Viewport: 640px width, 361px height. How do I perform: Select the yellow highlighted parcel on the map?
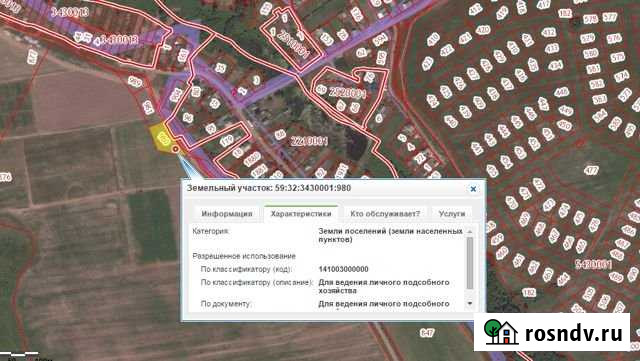tap(162, 138)
